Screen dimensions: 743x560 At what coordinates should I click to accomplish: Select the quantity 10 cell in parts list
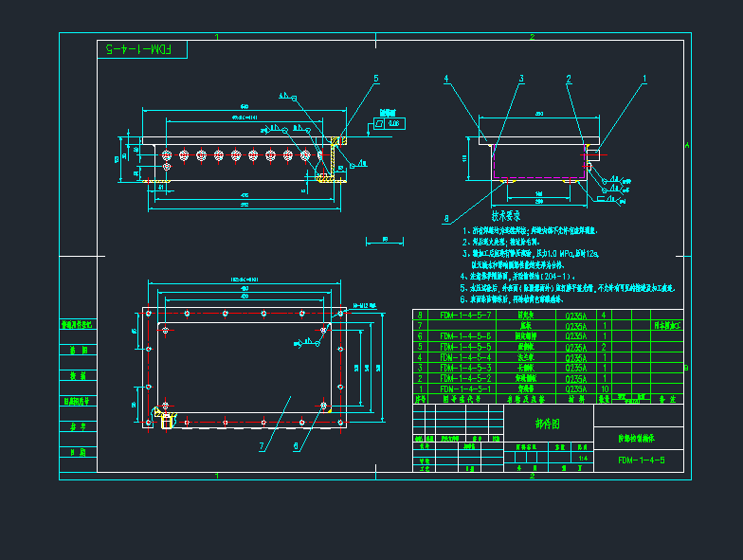click(x=604, y=388)
